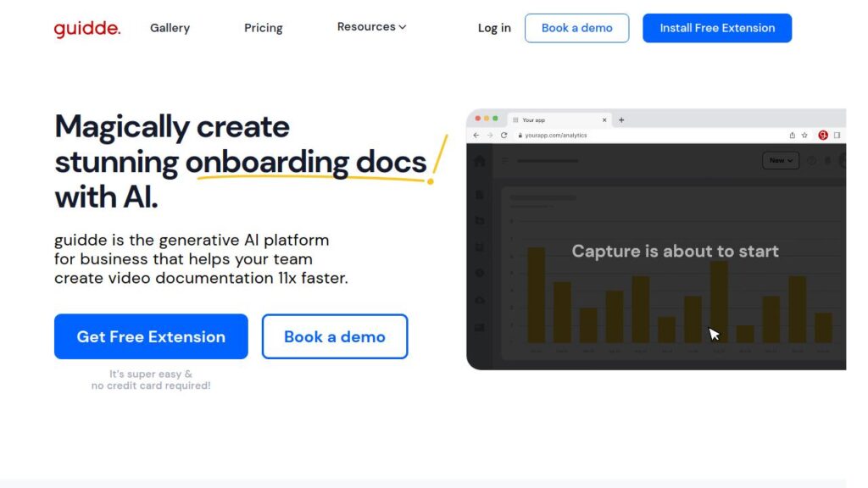868x488 pixels.
Task: Click the Install Free Extension button
Action: pos(717,28)
